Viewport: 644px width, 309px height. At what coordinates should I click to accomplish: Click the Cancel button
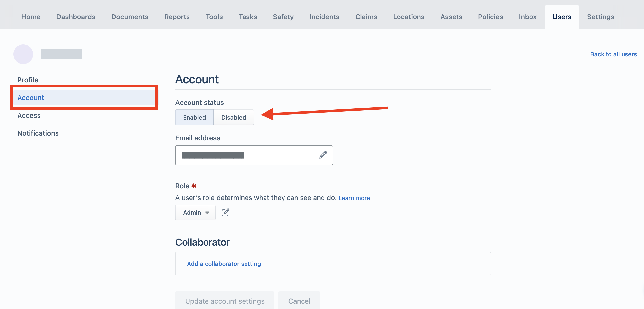pos(299,301)
